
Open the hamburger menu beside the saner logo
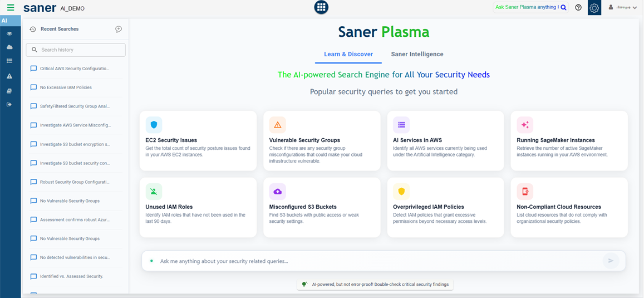pos(11,8)
